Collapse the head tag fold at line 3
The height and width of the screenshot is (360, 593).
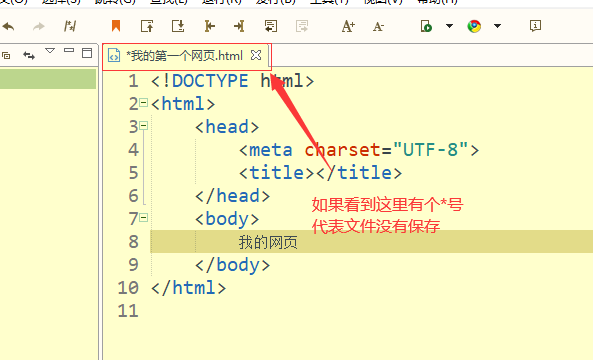pos(143,126)
